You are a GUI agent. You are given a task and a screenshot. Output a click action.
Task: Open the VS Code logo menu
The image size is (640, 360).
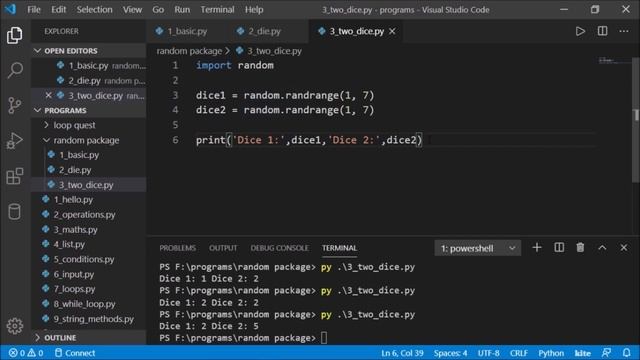(x=11, y=9)
